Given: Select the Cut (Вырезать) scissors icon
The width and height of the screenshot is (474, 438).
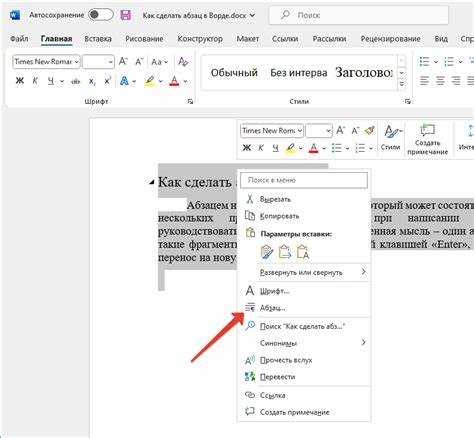Looking at the screenshot, I should (250, 199).
